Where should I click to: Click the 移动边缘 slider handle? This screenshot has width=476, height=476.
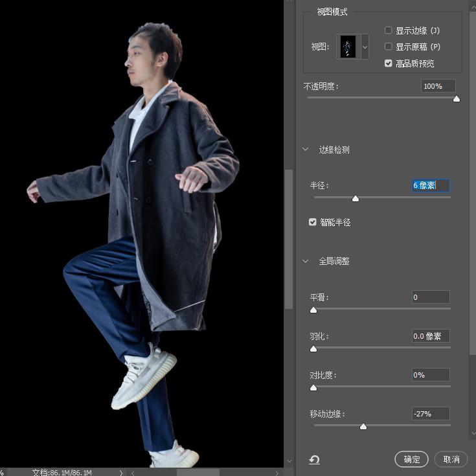pos(363,427)
